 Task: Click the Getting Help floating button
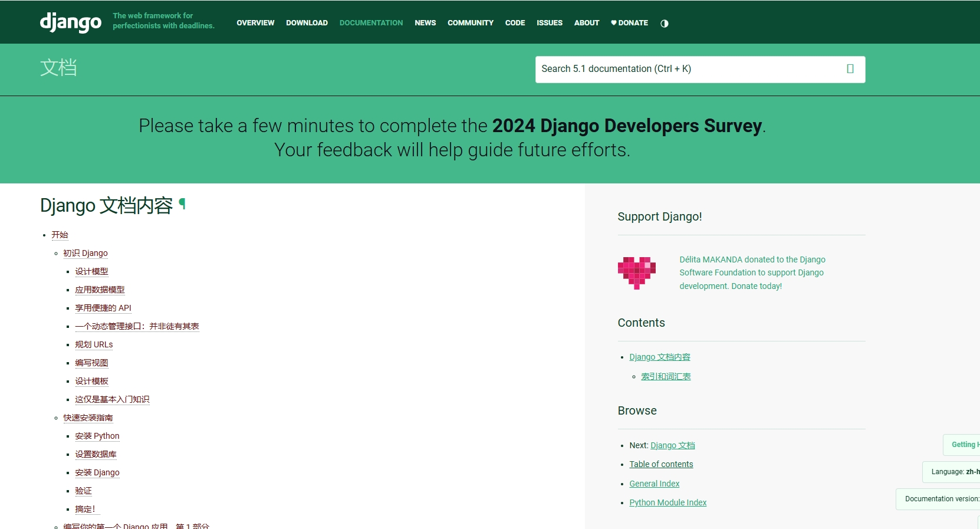pyautogui.click(x=962, y=445)
